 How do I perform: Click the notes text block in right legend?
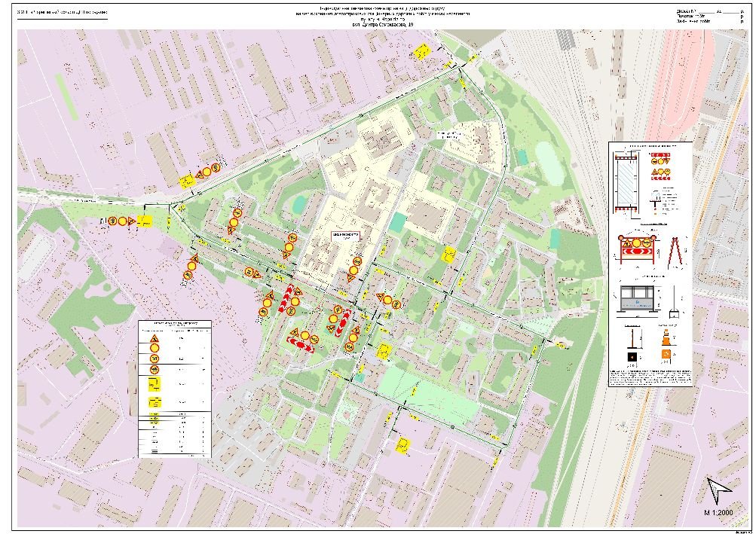click(650, 377)
